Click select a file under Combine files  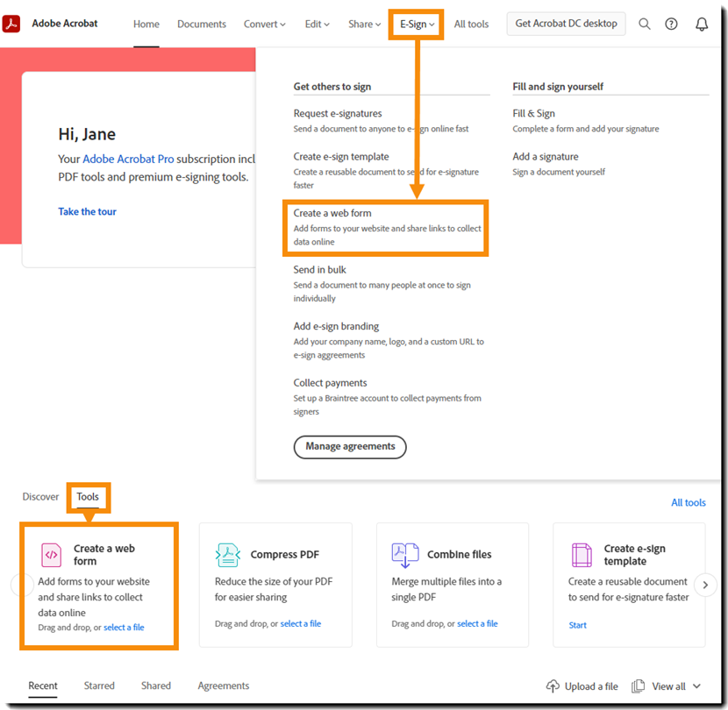point(477,624)
